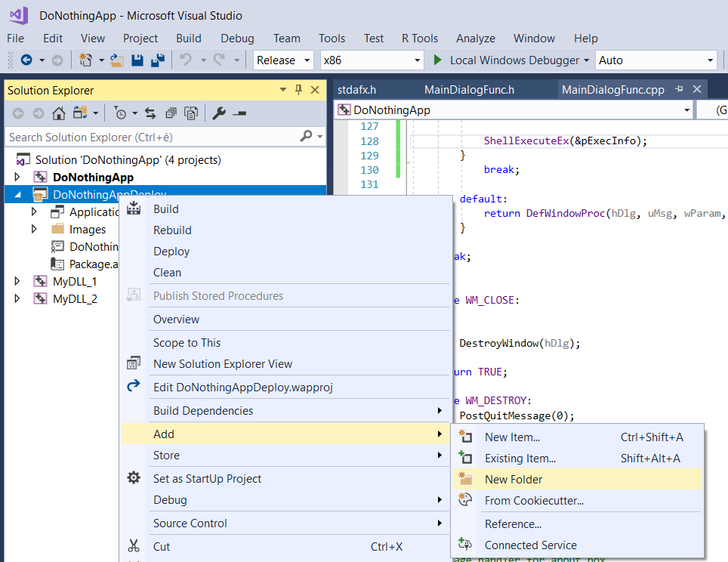Open the Debug menu in menu bar

pyautogui.click(x=237, y=38)
